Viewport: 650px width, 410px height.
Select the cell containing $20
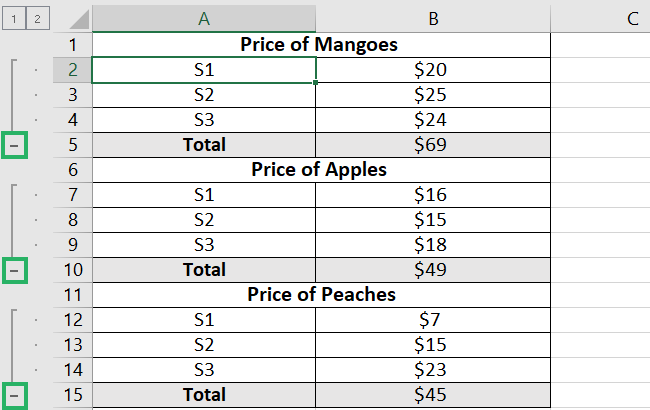point(433,70)
